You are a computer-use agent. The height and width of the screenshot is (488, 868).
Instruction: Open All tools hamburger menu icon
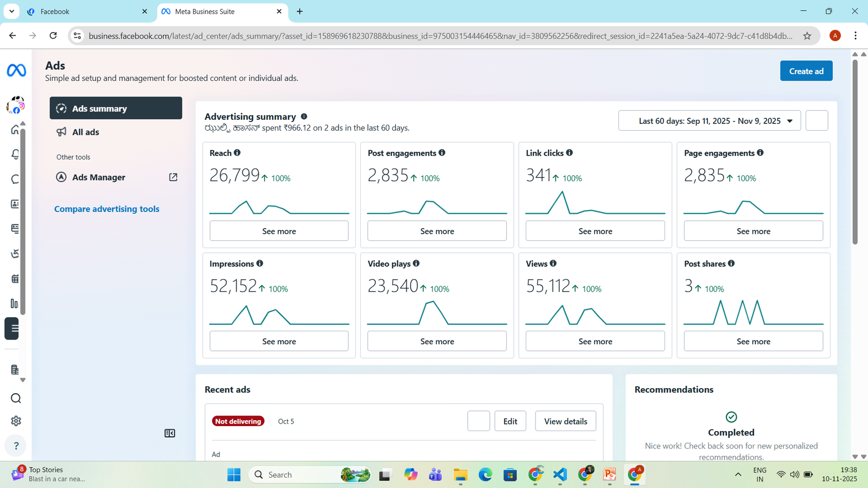[12, 329]
